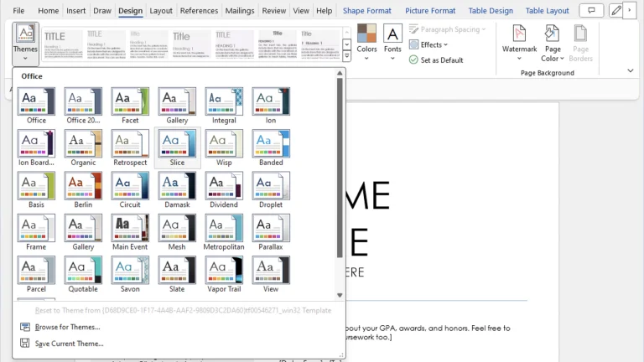Open the theme Fonts gallery

click(392, 43)
